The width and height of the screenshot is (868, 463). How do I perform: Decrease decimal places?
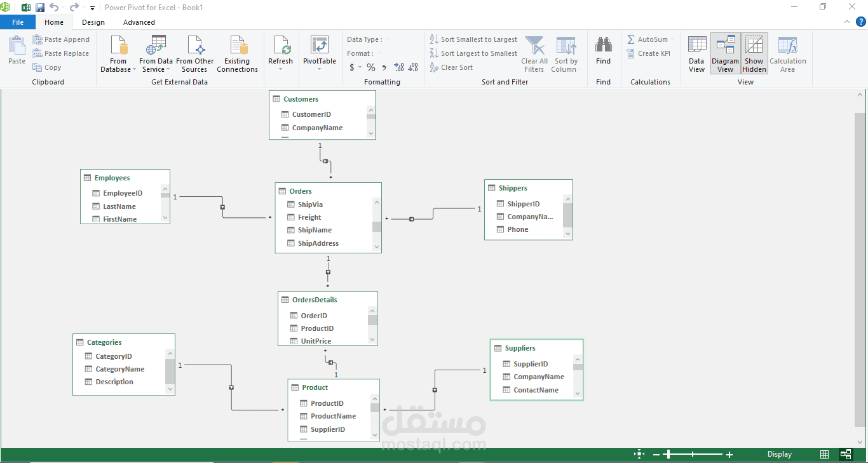[413, 67]
